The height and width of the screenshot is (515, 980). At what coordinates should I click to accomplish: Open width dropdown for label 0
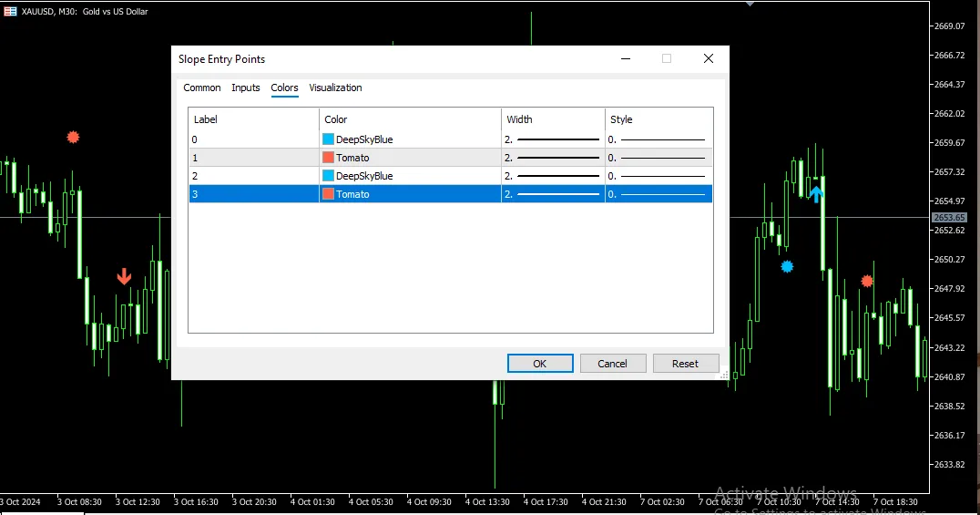(553, 139)
